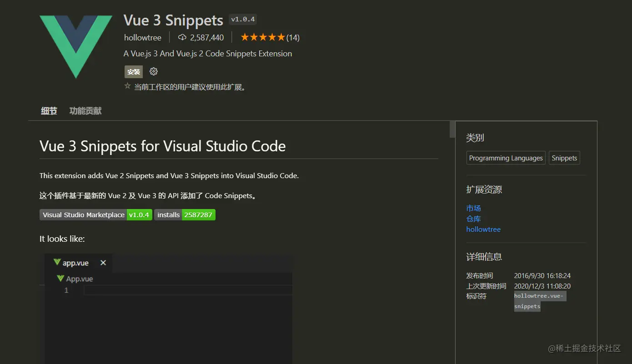Open the extension settings gear
This screenshot has height=364, width=632.
click(154, 71)
